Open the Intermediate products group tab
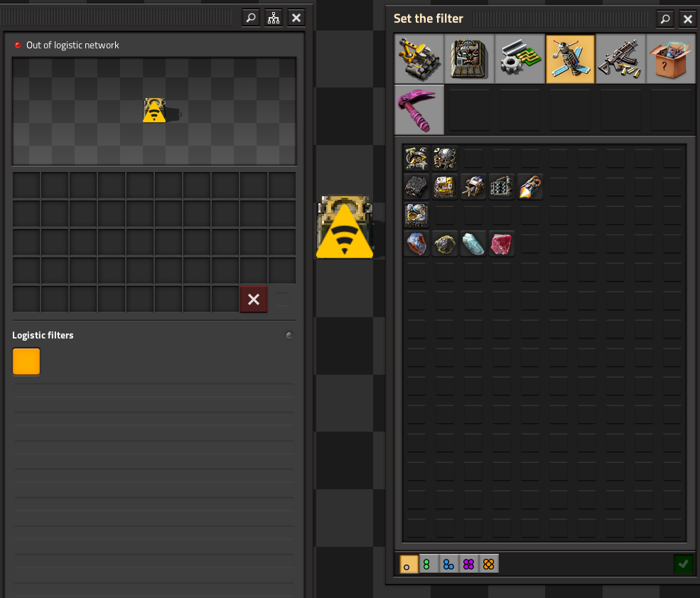Viewport: 700px width, 598px height. click(520, 59)
